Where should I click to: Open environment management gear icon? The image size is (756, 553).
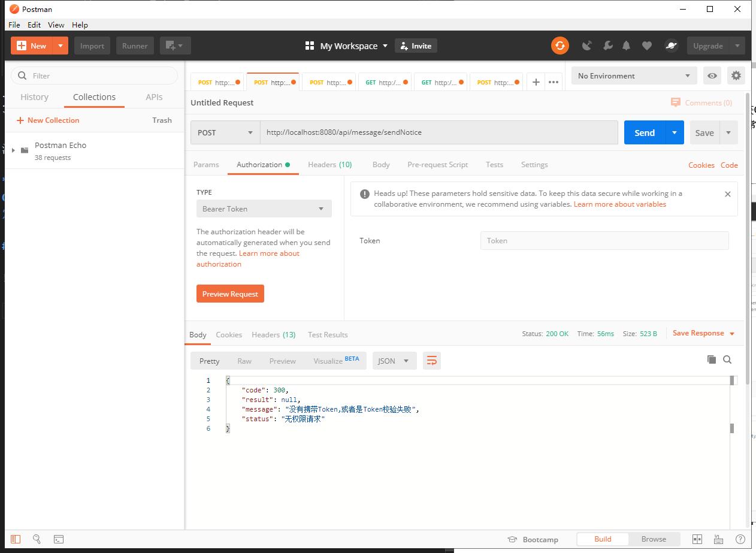736,75
